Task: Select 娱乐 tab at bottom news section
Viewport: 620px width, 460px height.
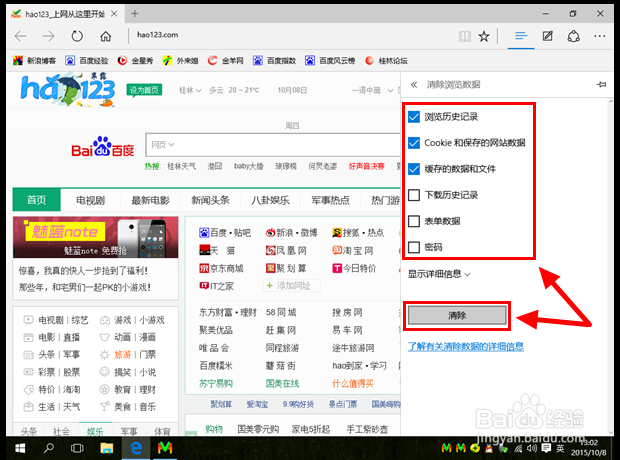Action: click(95, 432)
